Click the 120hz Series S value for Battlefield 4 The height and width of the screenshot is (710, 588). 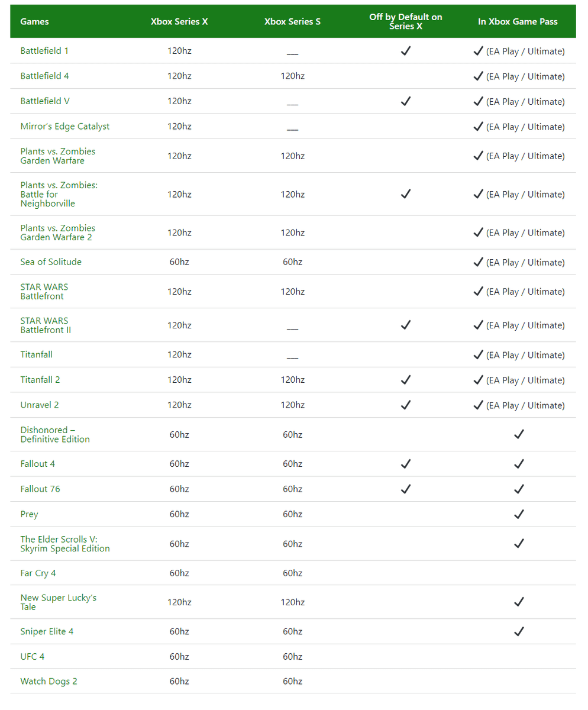[x=293, y=76]
